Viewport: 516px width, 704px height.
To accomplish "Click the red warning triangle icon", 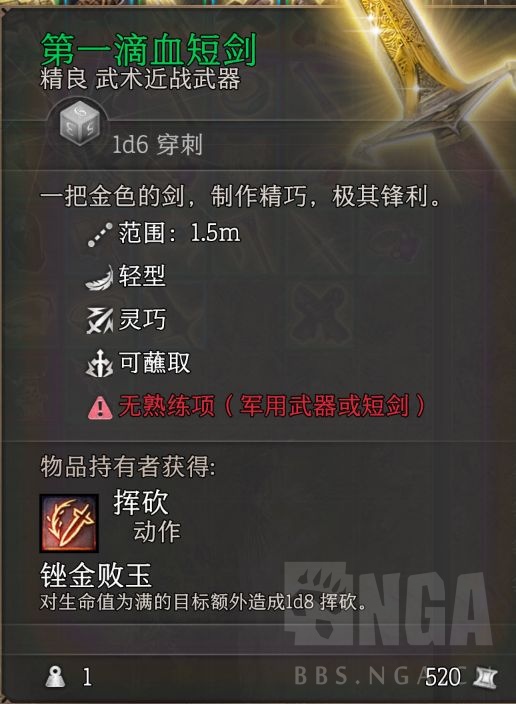I will coord(100,408).
